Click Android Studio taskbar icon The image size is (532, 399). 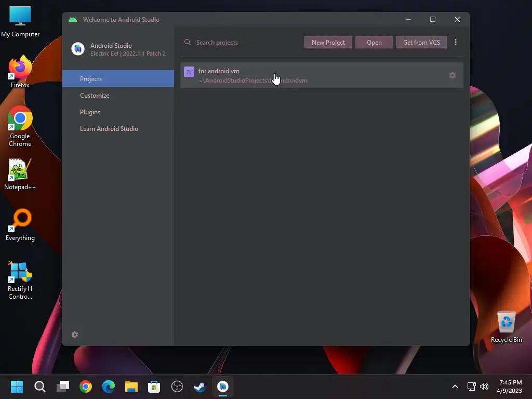coord(223,387)
